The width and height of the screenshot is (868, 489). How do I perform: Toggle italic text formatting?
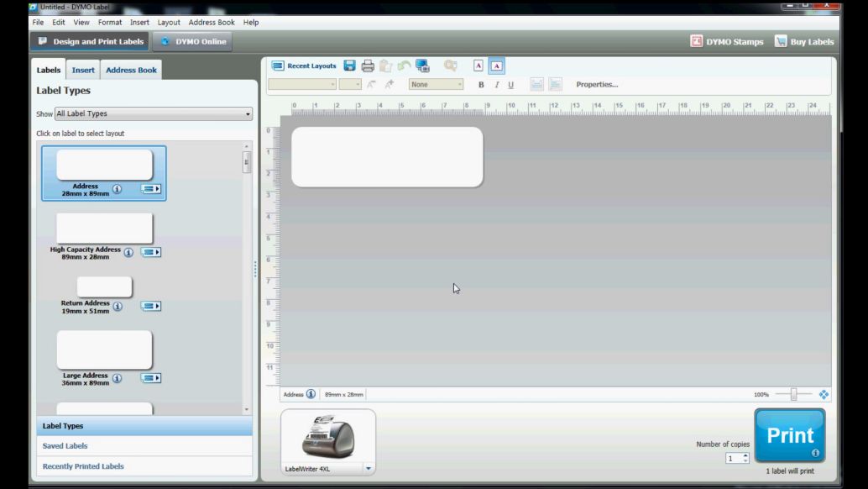(496, 85)
